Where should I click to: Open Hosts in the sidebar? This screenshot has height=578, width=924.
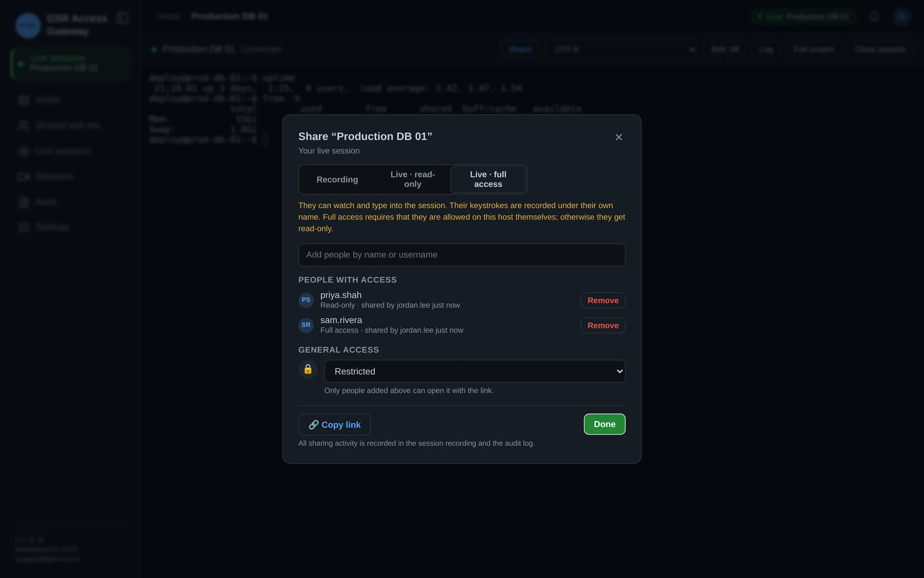(71, 101)
